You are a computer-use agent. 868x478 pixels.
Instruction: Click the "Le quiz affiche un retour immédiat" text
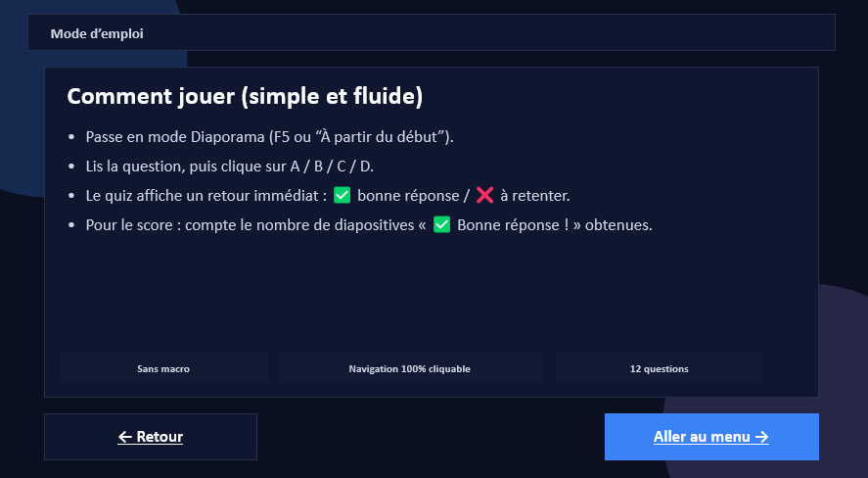[206, 195]
